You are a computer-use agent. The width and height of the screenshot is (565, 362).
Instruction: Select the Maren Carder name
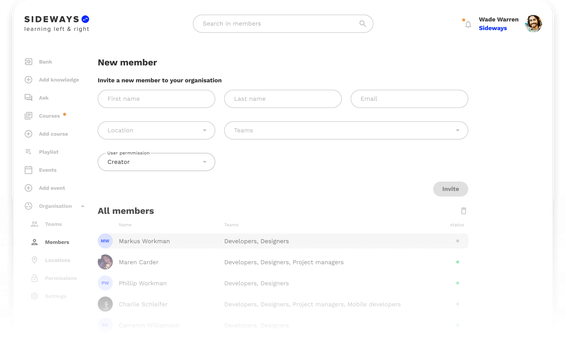coord(138,262)
